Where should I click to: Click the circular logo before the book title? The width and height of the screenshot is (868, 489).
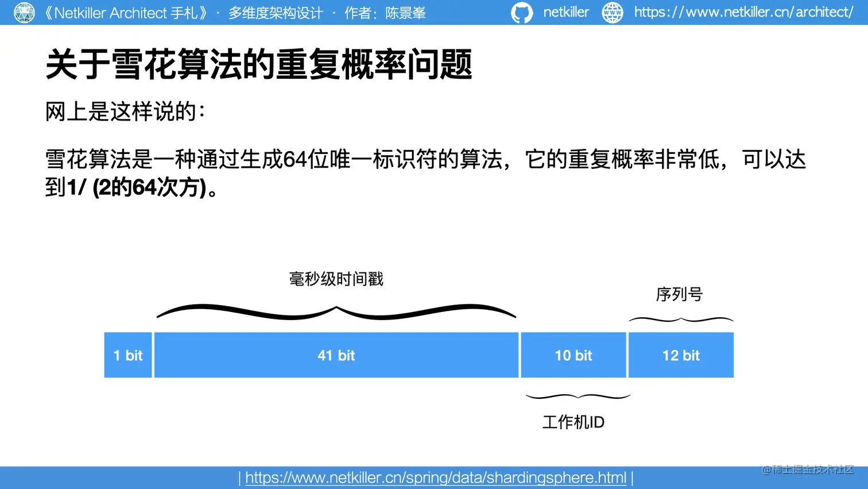click(x=24, y=12)
